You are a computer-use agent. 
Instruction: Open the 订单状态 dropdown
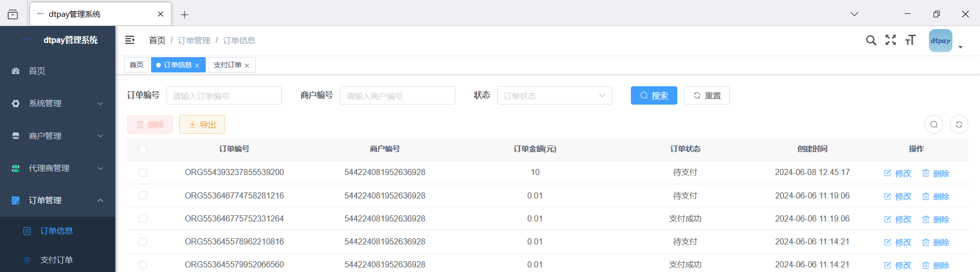pyautogui.click(x=555, y=95)
